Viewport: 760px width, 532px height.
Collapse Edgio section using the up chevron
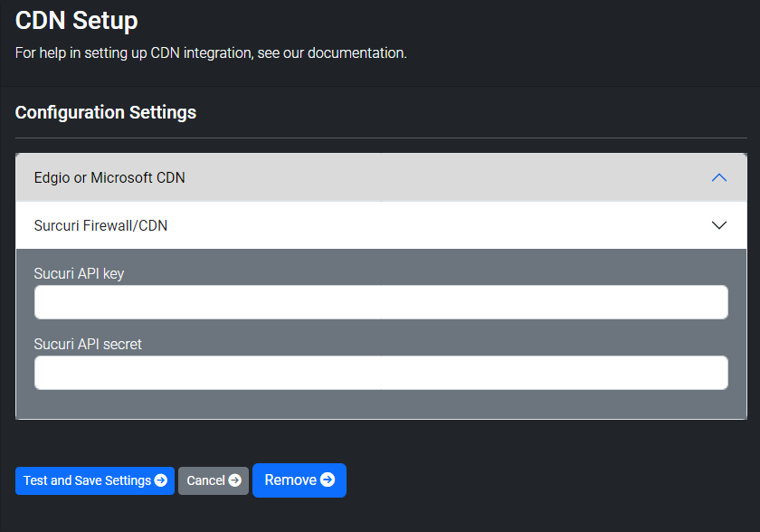pyautogui.click(x=718, y=178)
